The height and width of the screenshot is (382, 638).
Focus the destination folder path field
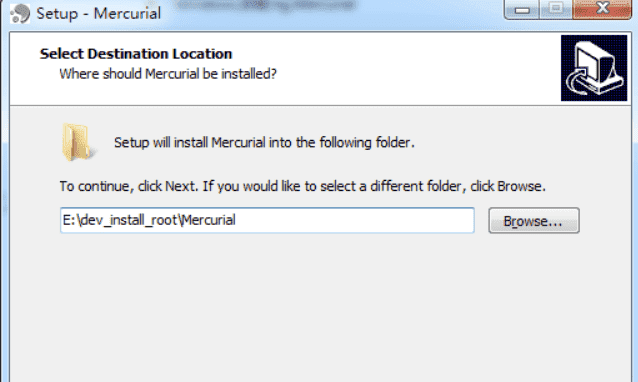click(x=267, y=220)
